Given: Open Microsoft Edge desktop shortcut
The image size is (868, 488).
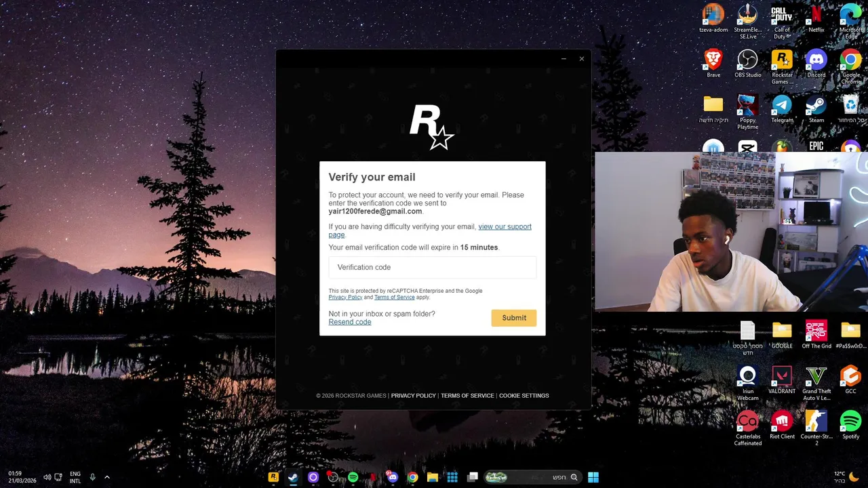Looking at the screenshot, I should (851, 20).
